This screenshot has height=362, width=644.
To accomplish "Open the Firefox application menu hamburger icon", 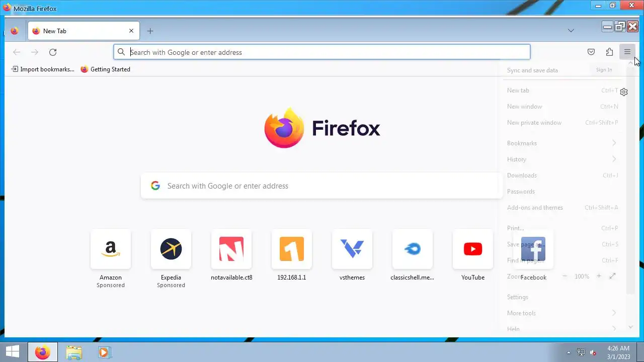I will [x=627, y=52].
